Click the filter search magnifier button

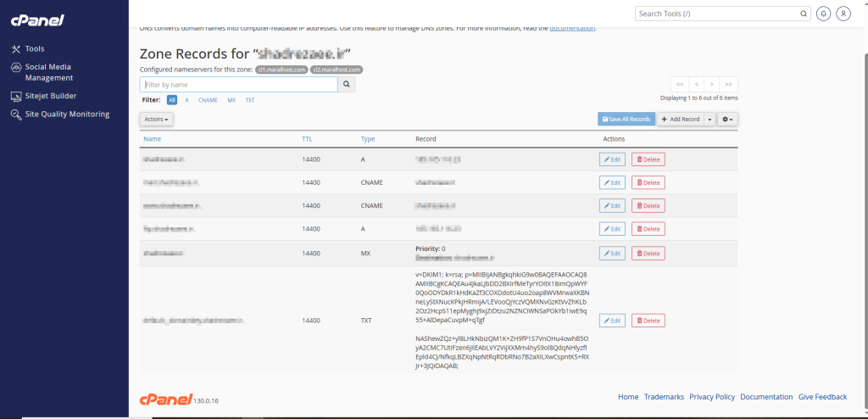347,85
